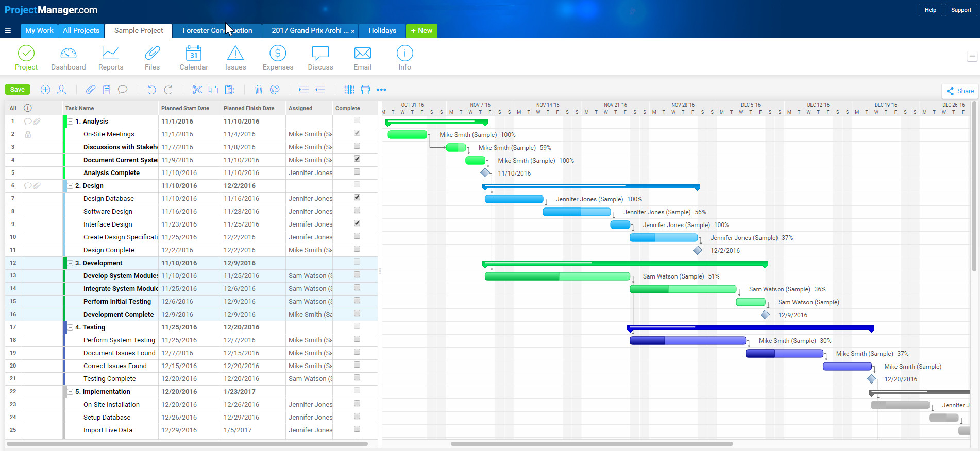Toggle Complete checkbox for Perform System Testing
The image size is (980, 451).
click(357, 339)
